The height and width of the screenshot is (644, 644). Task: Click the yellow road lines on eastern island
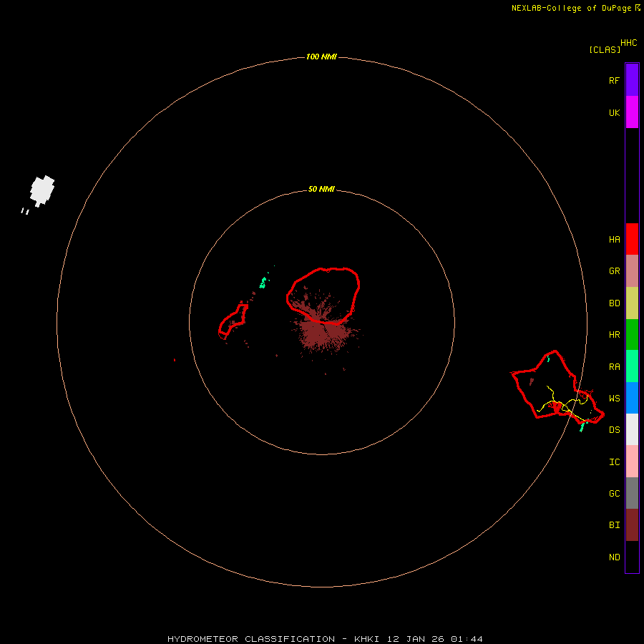(565, 404)
